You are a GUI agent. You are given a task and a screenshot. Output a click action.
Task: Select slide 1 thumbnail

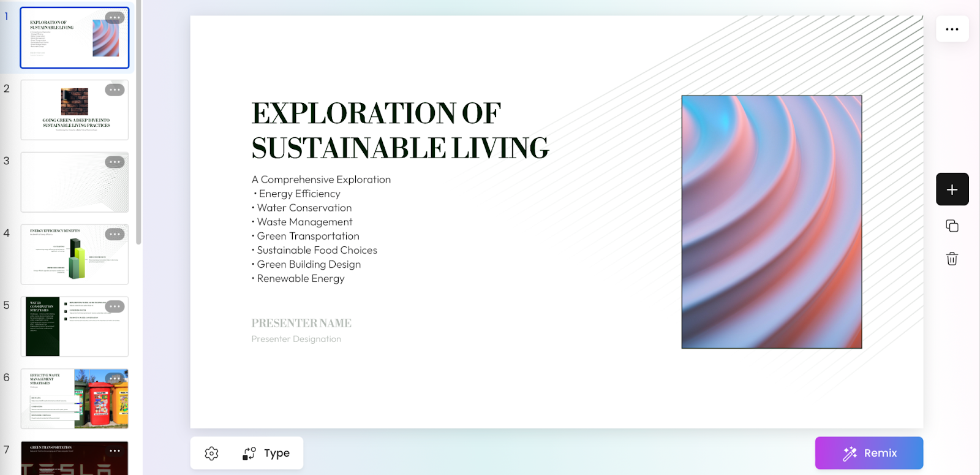tap(74, 38)
